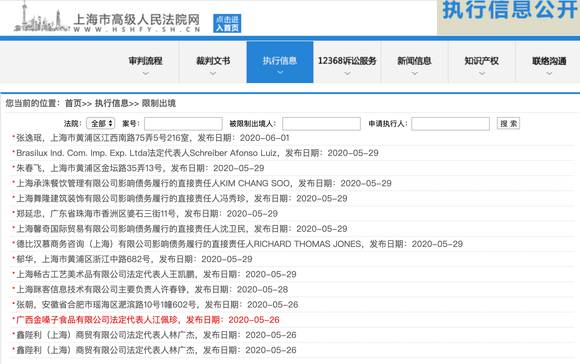The image size is (580, 364).
Task: Click the Shanghai skyline court logo
Action: 41,17
